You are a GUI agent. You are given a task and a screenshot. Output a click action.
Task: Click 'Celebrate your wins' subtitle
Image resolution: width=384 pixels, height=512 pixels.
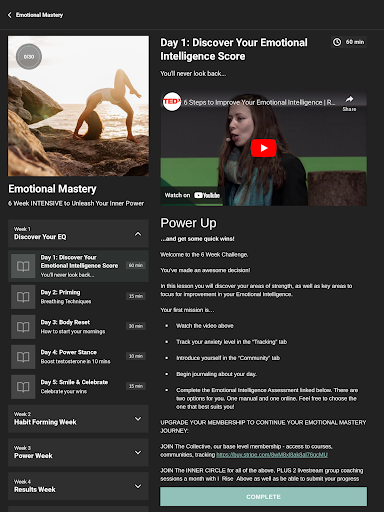pos(64,391)
